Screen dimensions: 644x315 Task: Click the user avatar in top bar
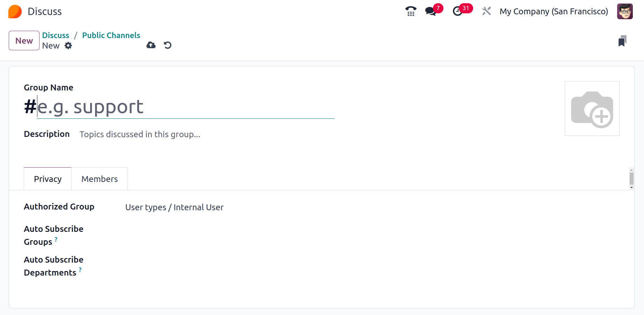point(625,11)
